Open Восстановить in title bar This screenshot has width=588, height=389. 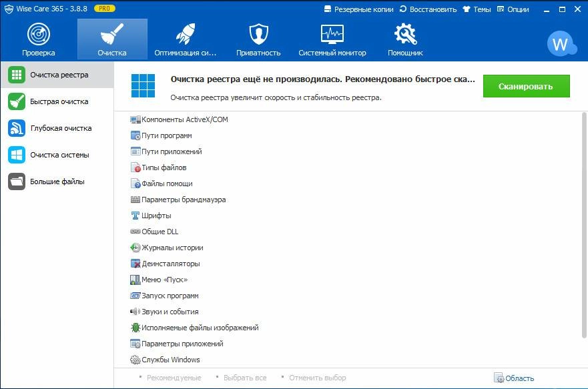point(428,9)
